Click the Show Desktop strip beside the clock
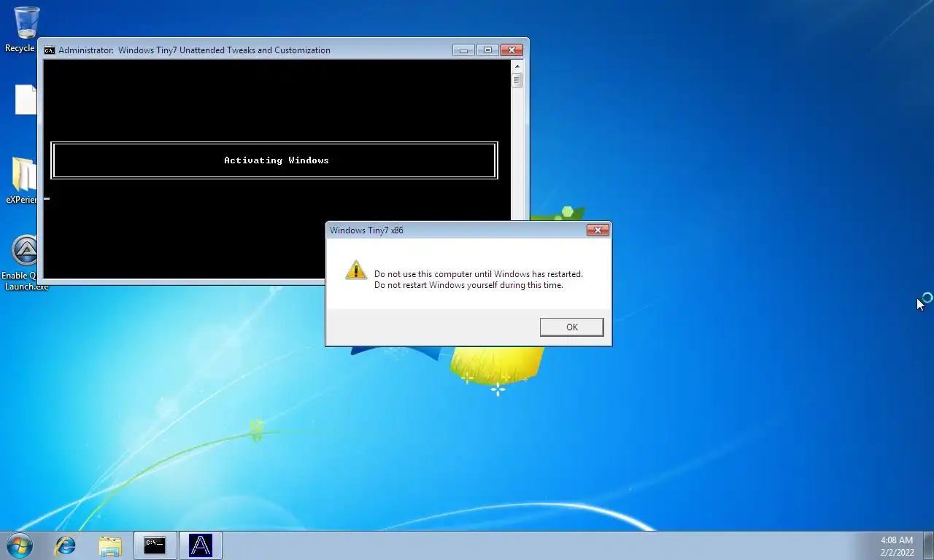Image resolution: width=934 pixels, height=560 pixels. [928, 545]
